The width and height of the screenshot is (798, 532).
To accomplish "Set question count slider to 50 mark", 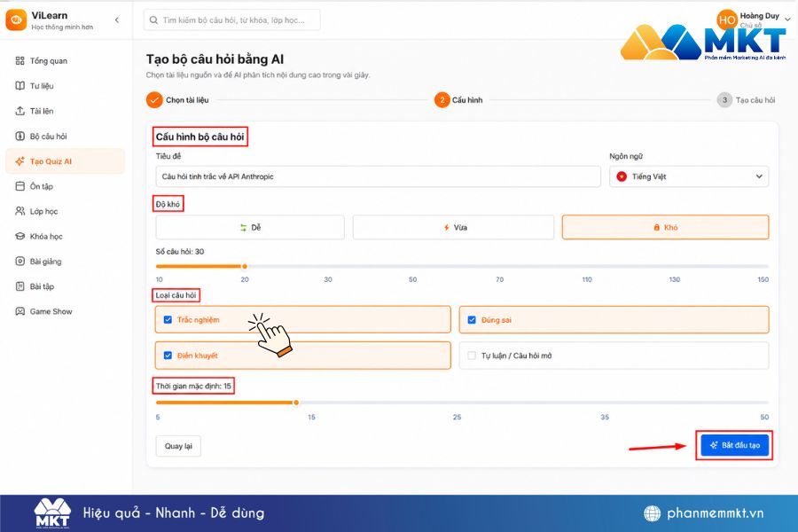I will [412, 266].
